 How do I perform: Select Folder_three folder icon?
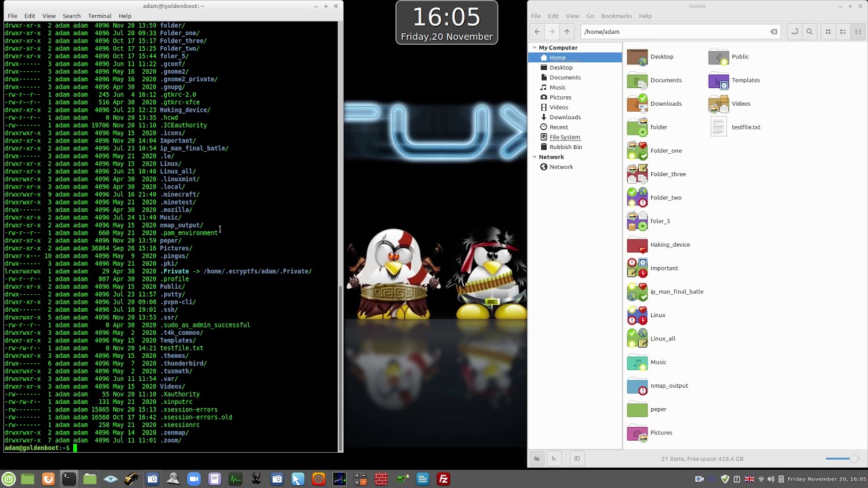pyautogui.click(x=637, y=174)
